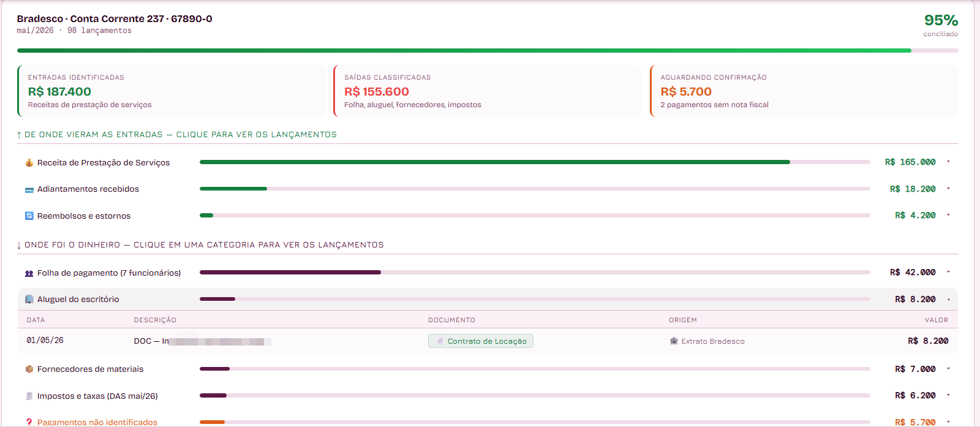
Task: Click the document icon for Impostos e taxas
Action: pyautogui.click(x=29, y=396)
